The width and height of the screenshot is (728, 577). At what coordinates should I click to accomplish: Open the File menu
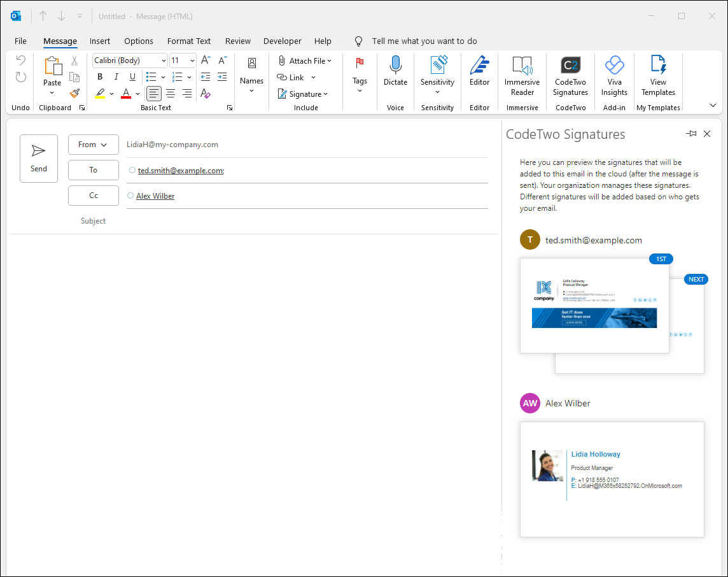pyautogui.click(x=20, y=41)
